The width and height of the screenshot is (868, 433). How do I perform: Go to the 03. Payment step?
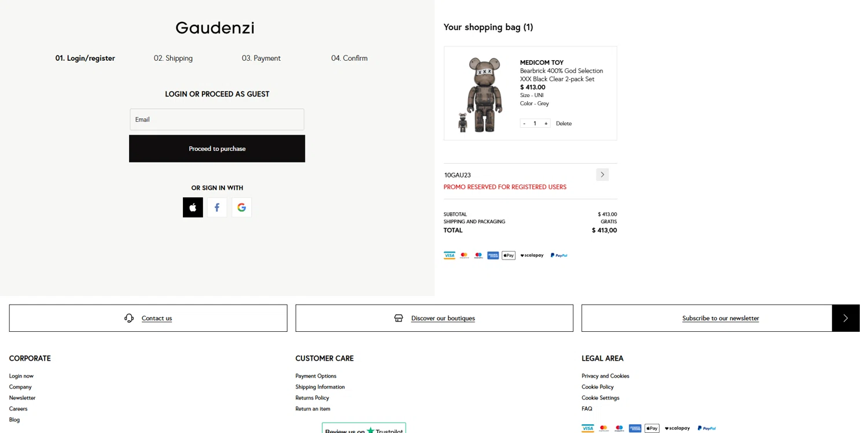tap(261, 58)
